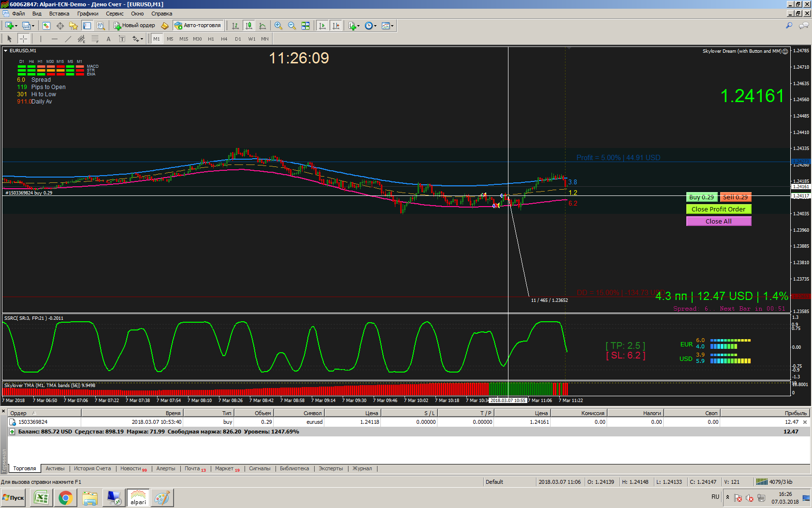Switch to the Журнал tab
This screenshot has height=508, width=812.
coord(362,468)
